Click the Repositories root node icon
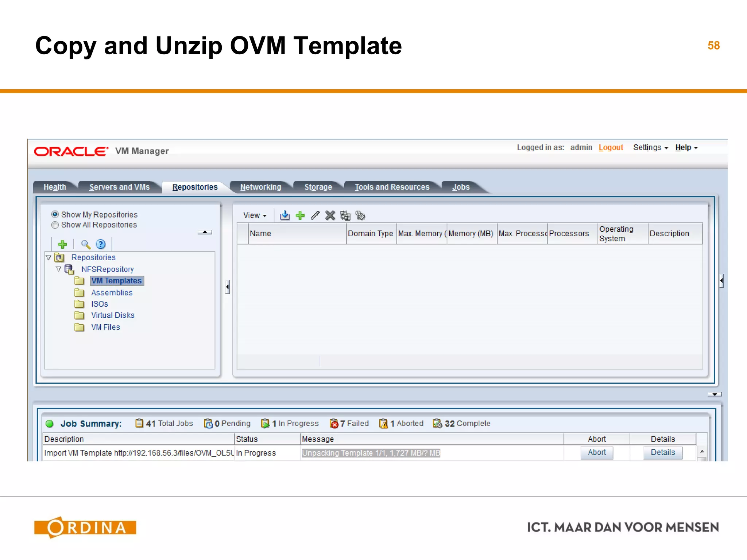Viewport: 747px width, 560px height. (x=59, y=258)
